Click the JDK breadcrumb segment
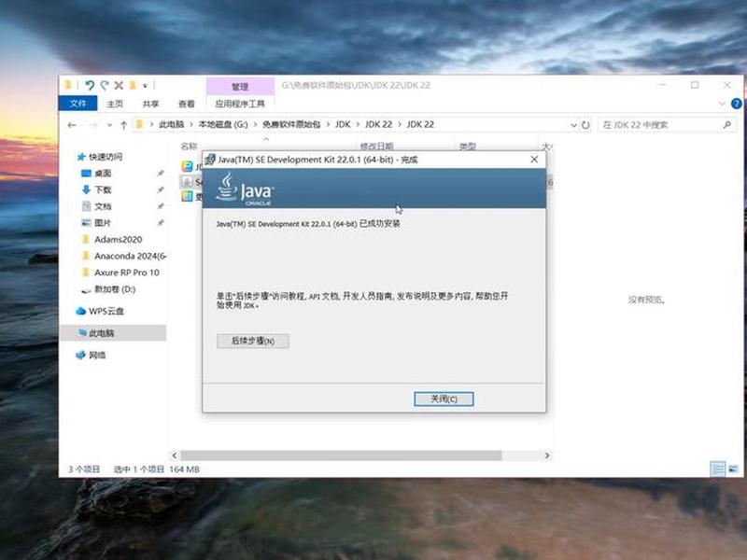Viewport: 747px width, 560px height. click(x=343, y=124)
